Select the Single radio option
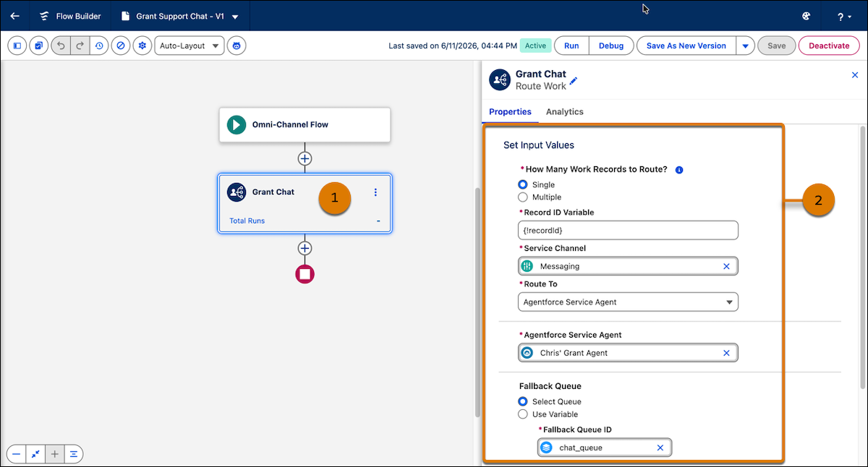Viewport: 868px width, 467px height. click(523, 185)
